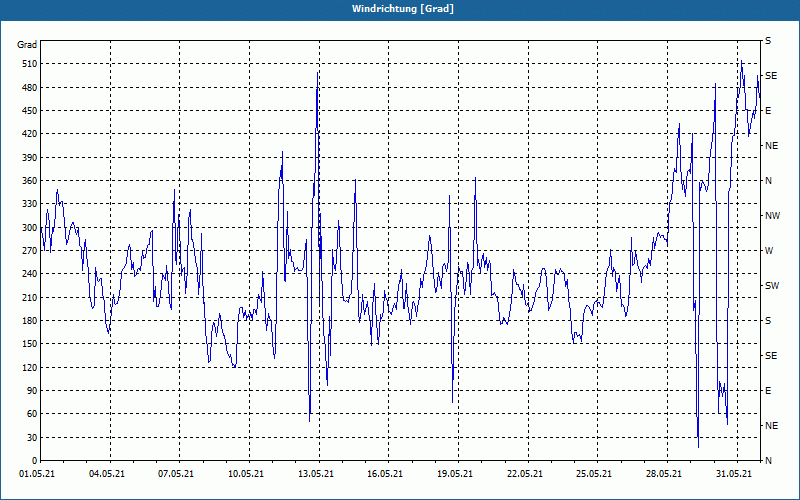This screenshot has width=800, height=500.
Task: Click the "N" compass label at the zero baseline
Action: tap(768, 461)
